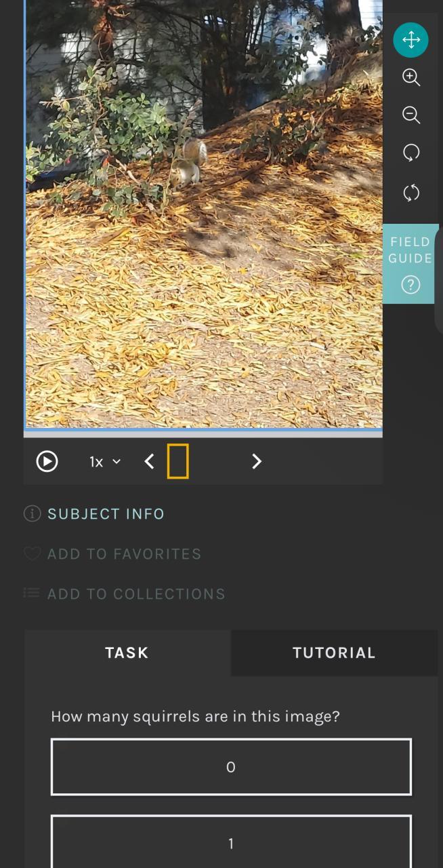Screen dimensions: 443x868
Task: Zoom out of the subject image
Action: pyautogui.click(x=411, y=115)
